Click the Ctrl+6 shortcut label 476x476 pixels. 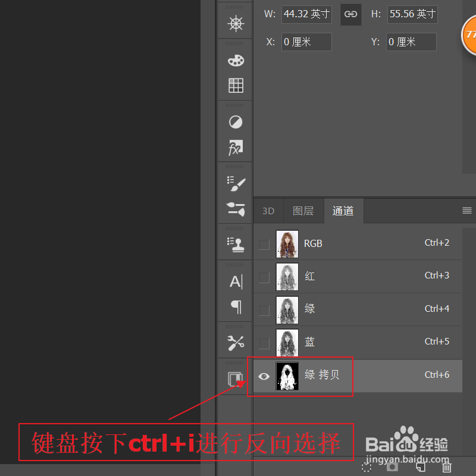[x=437, y=375]
